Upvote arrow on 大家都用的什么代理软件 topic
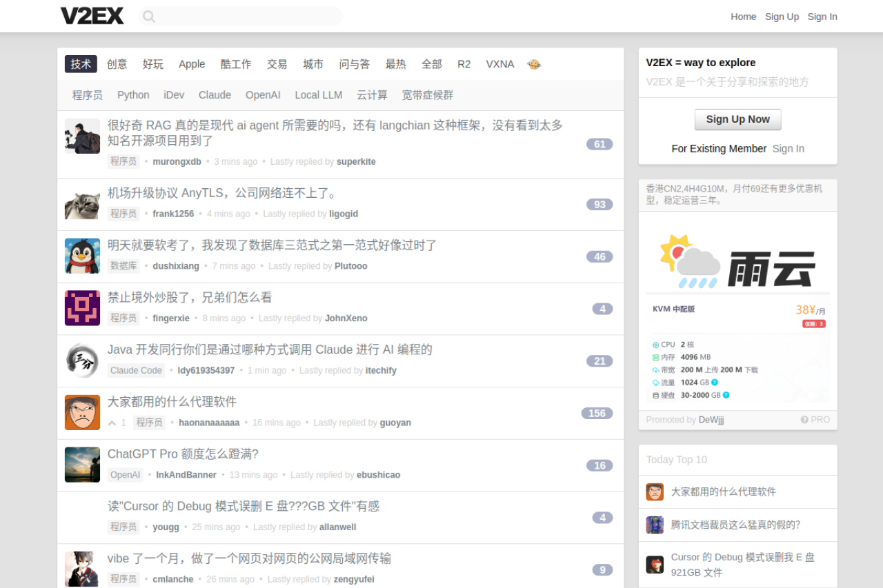 coord(112,423)
